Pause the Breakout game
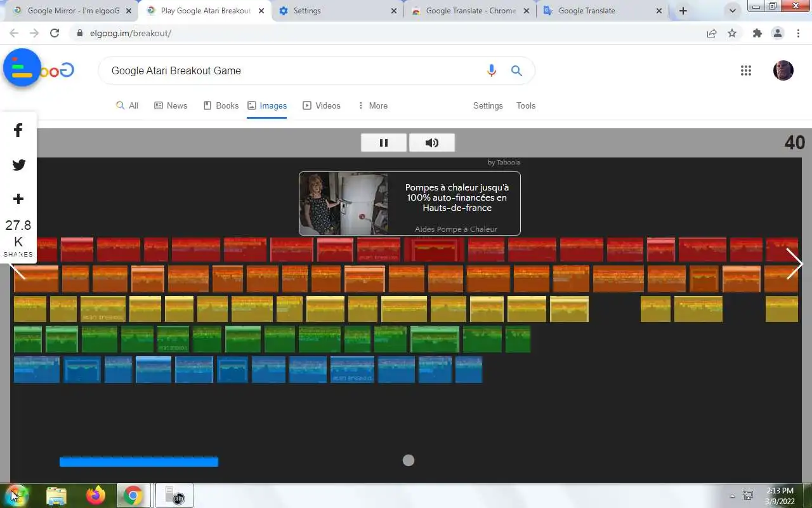812x508 pixels. [384, 143]
